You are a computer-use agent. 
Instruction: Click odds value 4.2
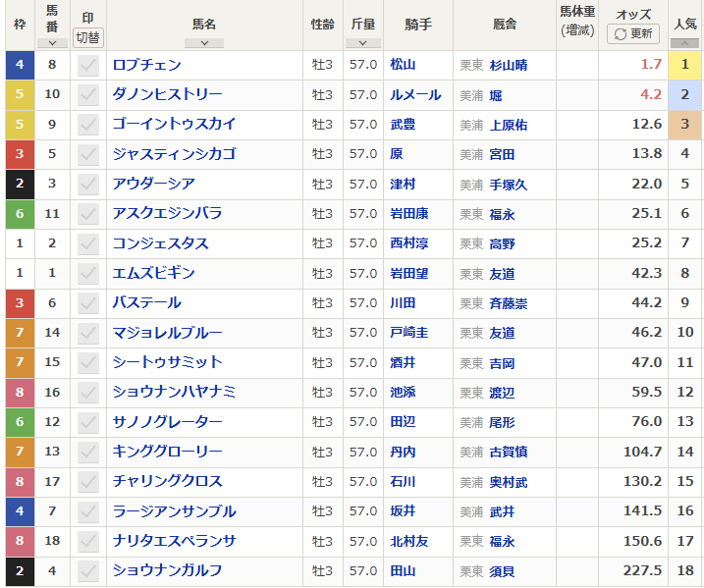651,94
